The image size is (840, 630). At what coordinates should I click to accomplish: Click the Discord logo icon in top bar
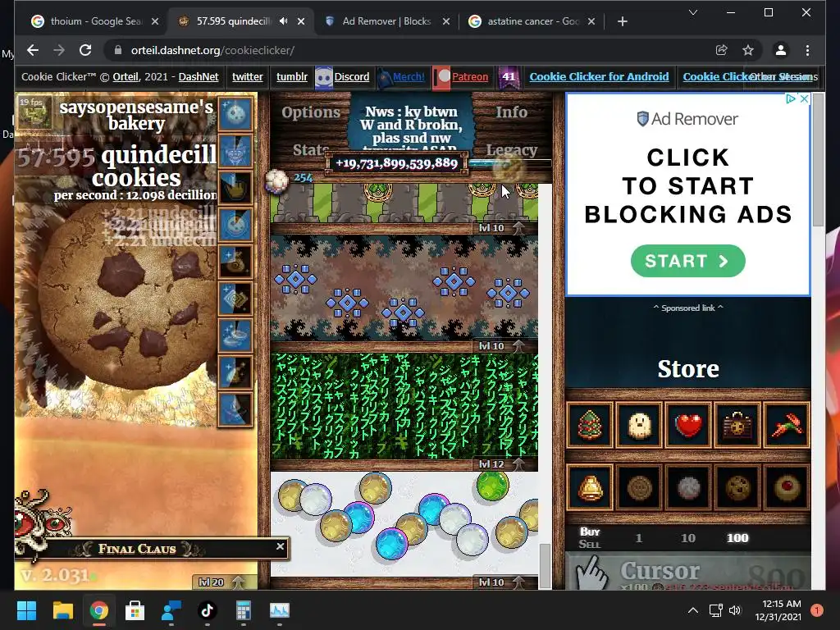tap(323, 77)
